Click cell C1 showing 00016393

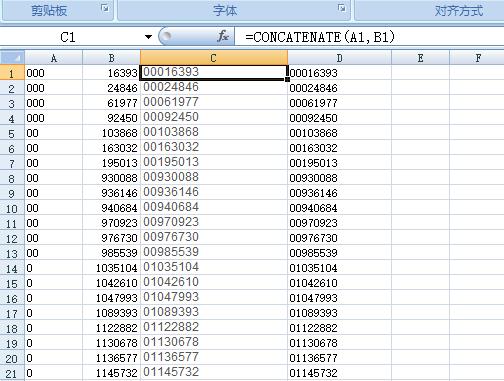click(214, 72)
